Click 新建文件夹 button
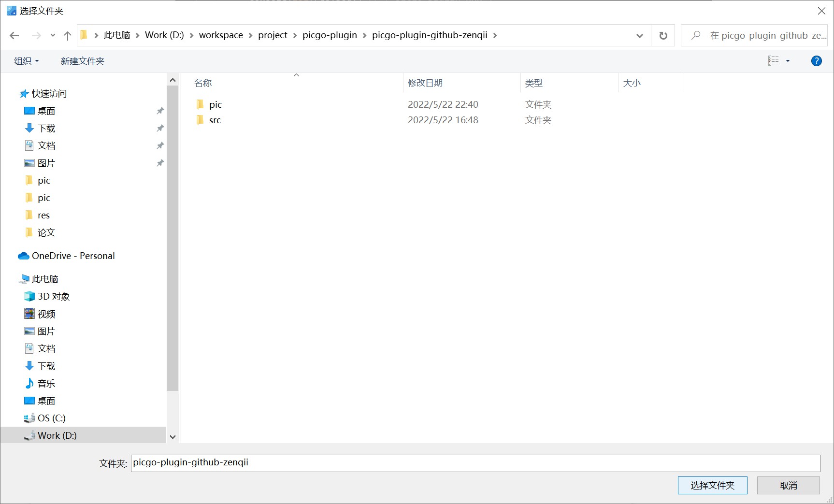 (x=83, y=61)
